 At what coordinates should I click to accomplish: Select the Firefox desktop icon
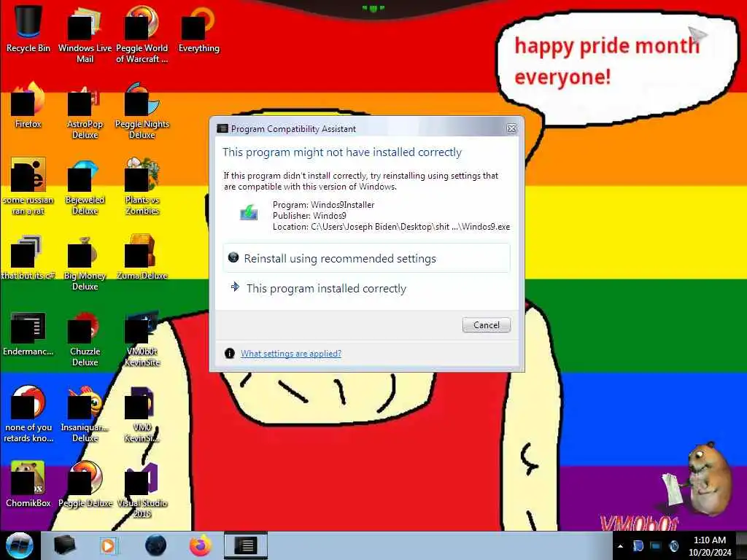(28, 105)
